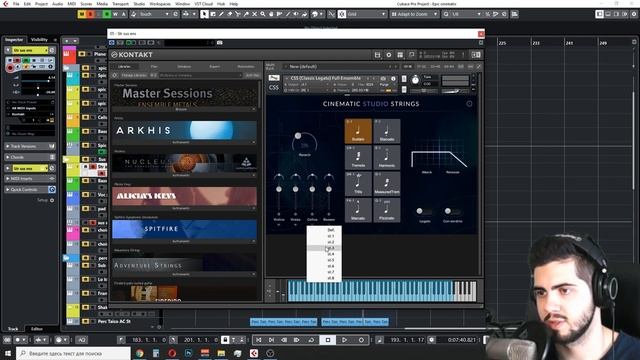The height and width of the screenshot is (360, 640).
Task: Open Kontakt save/load disk icon
Action: coord(377,55)
